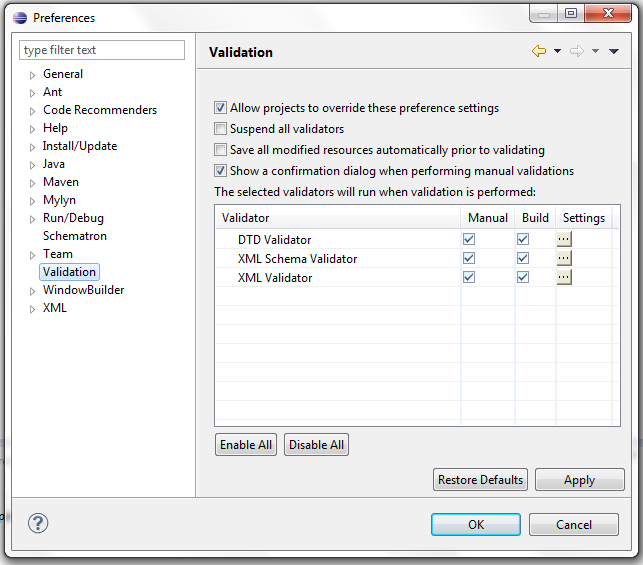Toggle Allow projects to override preference settings

pyautogui.click(x=220, y=108)
